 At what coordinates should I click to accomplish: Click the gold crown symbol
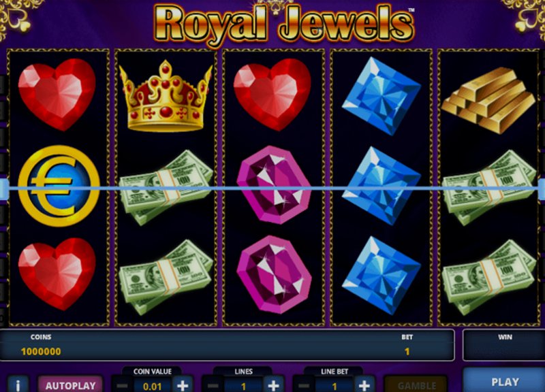[166, 96]
